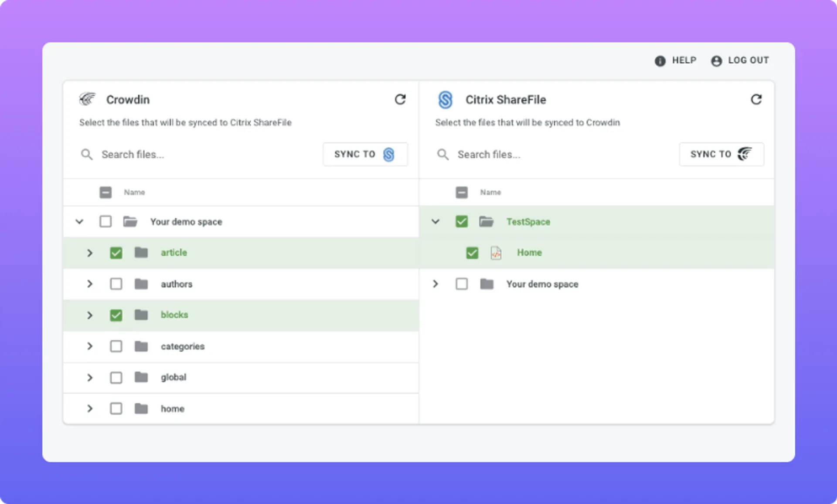Refresh the Citrix ShareFile file list

coord(756,99)
